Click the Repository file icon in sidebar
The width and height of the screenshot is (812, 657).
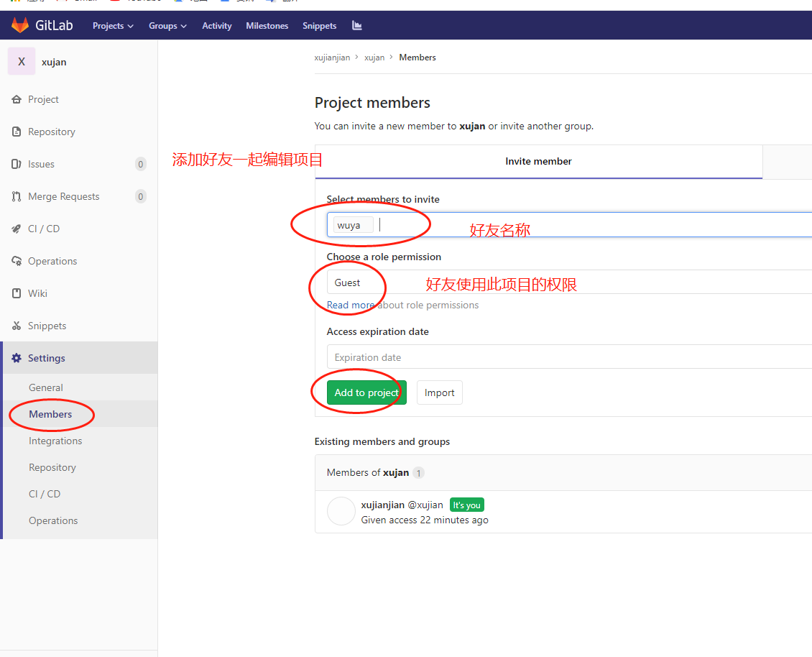[x=17, y=132]
